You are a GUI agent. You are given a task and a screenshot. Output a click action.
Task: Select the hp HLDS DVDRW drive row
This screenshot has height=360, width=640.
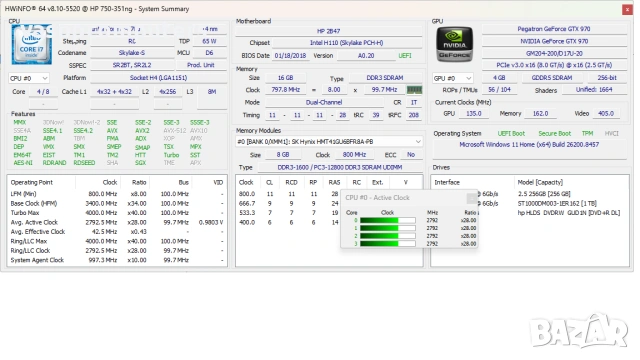[529, 213]
